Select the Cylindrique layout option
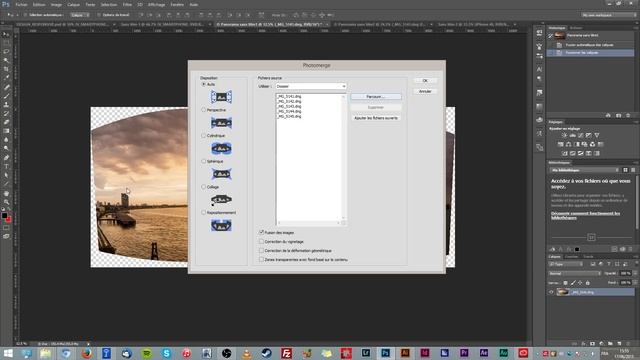The image size is (640, 360). click(204, 136)
